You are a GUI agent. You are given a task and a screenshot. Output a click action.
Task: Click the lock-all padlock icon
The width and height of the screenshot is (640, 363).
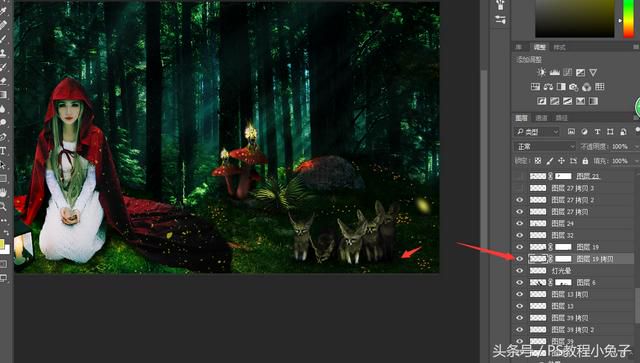pos(585,161)
